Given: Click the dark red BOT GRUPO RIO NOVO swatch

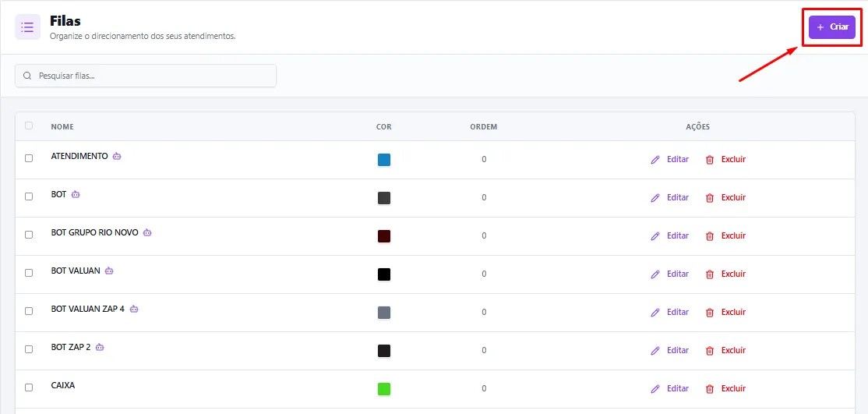Looking at the screenshot, I should [384, 236].
